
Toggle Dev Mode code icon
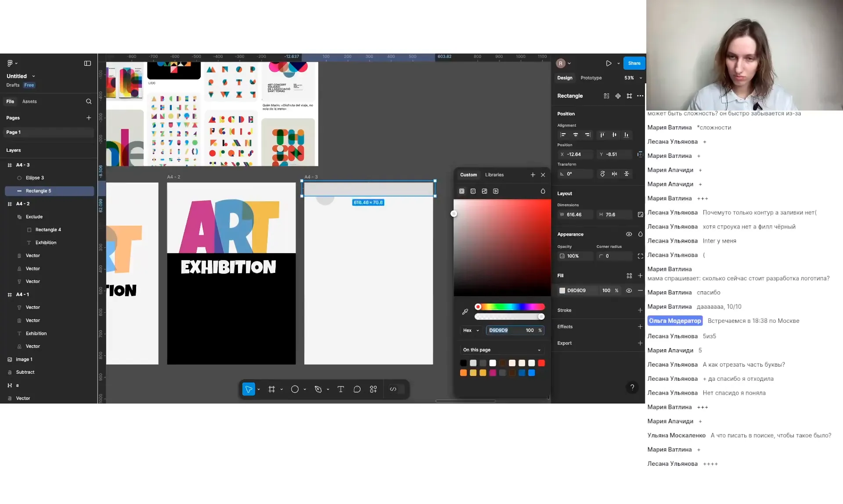click(393, 389)
